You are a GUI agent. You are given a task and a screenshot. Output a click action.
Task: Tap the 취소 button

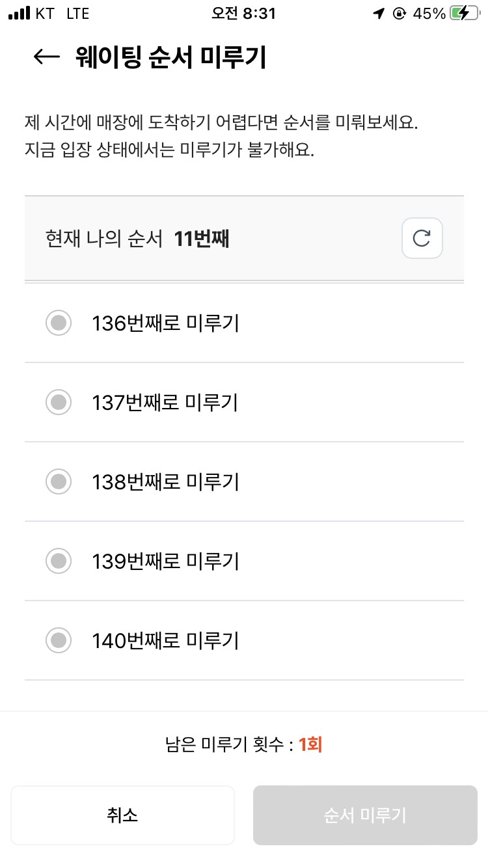tap(122, 815)
